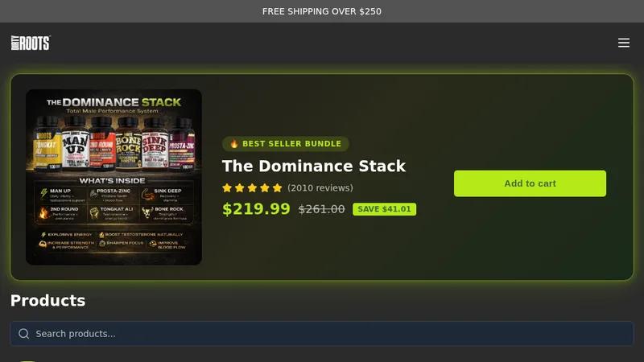Image resolution: width=644 pixels, height=362 pixels.
Task: Click the Bone Rock bottle in the image
Action: point(129,144)
